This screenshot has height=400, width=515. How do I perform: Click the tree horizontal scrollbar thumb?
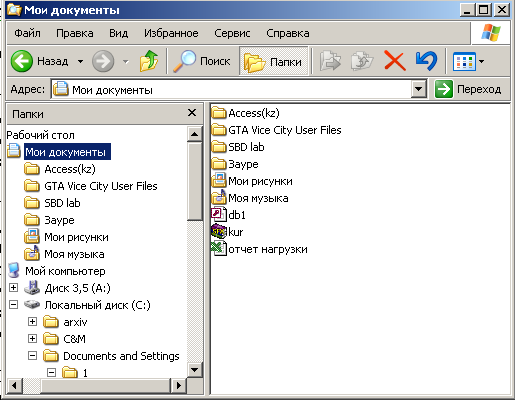coord(105,386)
